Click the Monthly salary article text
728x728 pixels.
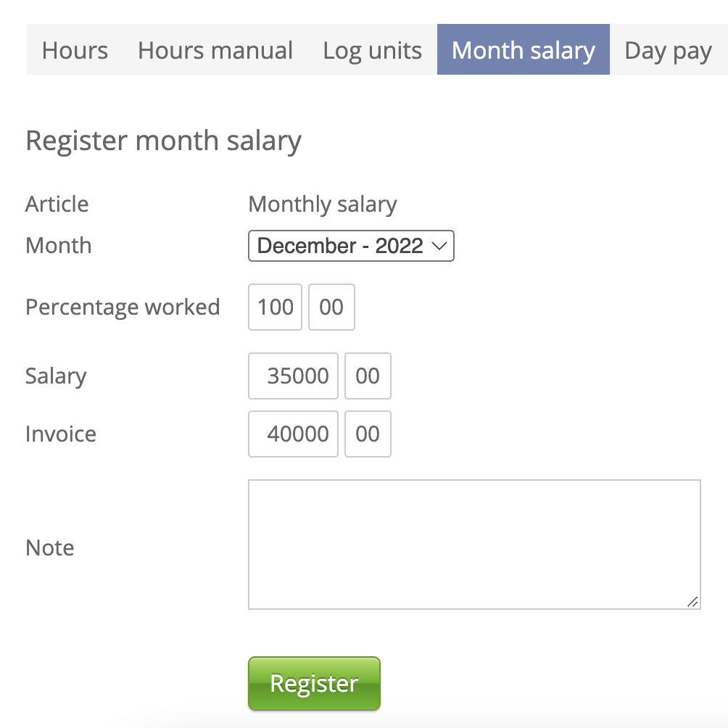tap(323, 204)
